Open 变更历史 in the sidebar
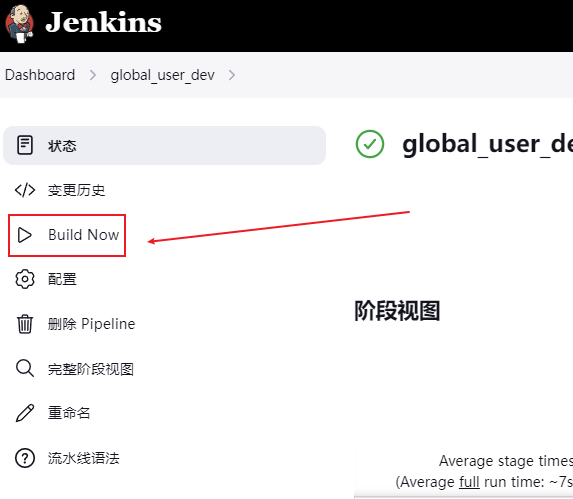 (x=76, y=190)
